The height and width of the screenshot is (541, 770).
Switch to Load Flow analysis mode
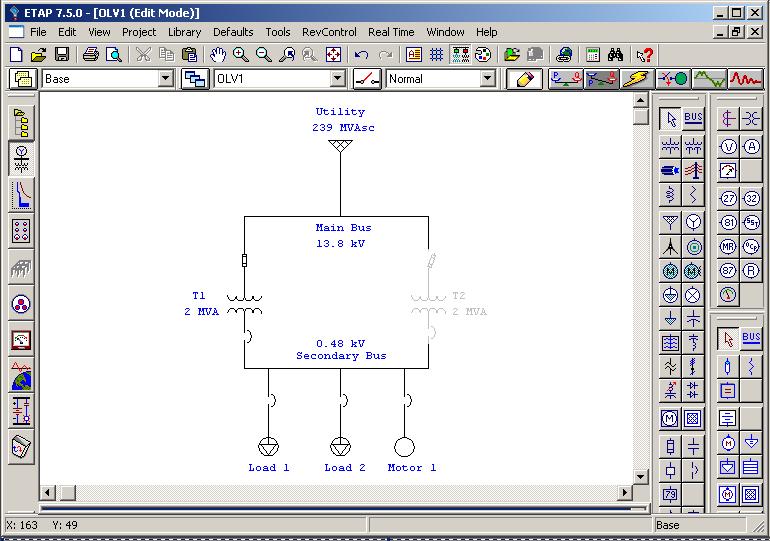tap(566, 79)
